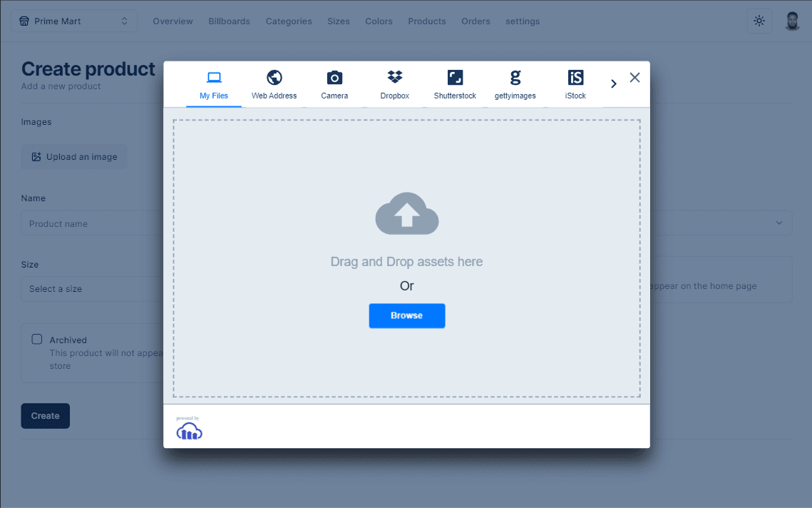Open the user avatar menu
812x508 pixels.
(x=792, y=21)
